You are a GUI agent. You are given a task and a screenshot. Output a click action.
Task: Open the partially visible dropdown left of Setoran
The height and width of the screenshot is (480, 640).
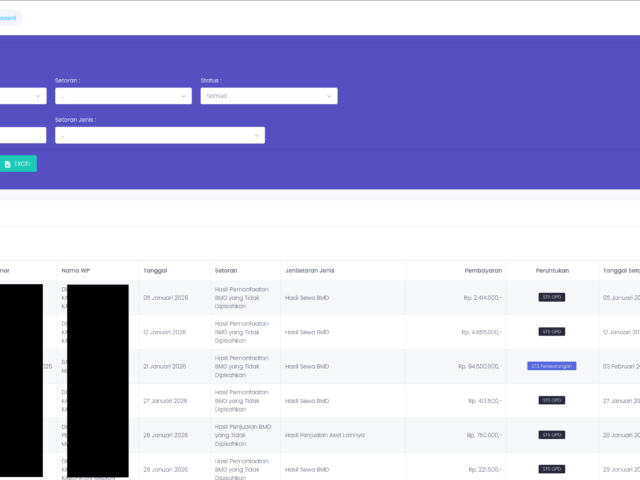[23, 96]
